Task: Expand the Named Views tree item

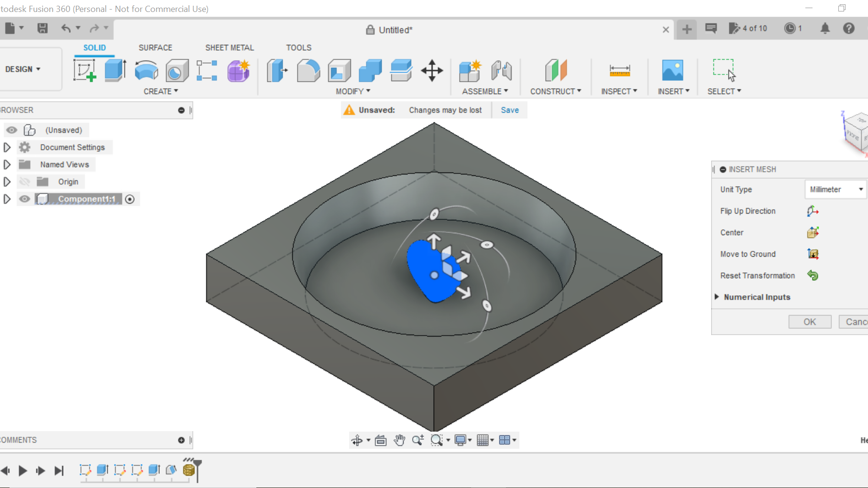Action: [x=7, y=164]
